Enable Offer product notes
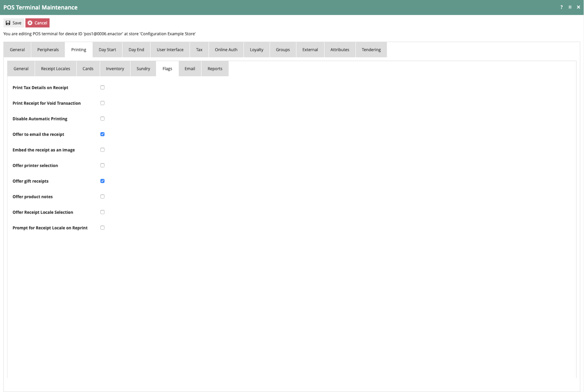584x392 pixels. [103, 197]
